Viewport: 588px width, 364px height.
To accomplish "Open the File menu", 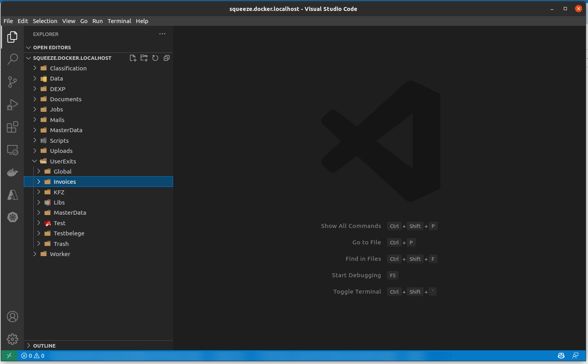I will (8, 21).
